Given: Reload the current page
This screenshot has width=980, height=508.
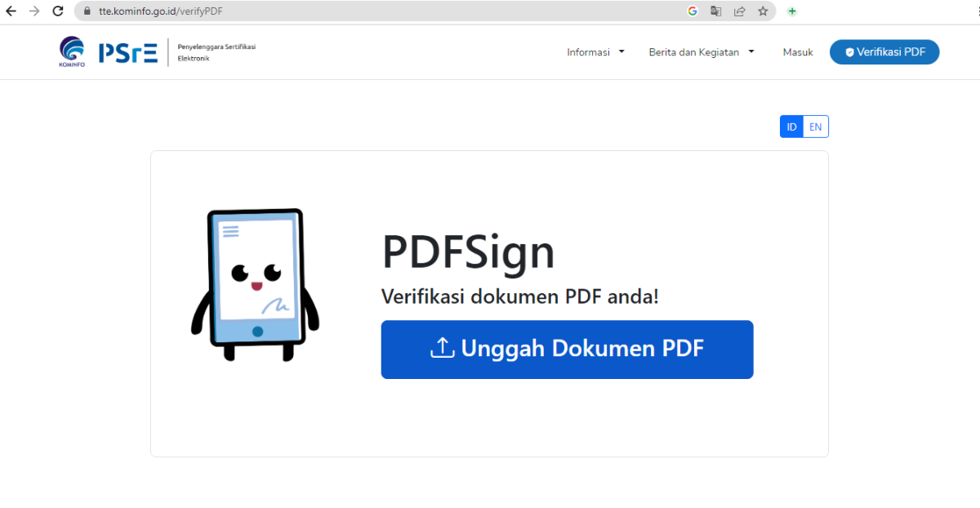Looking at the screenshot, I should click(x=58, y=11).
